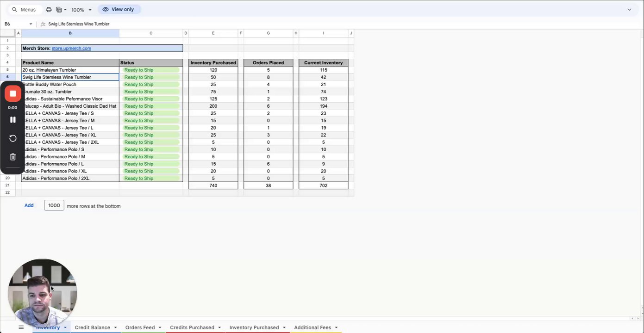Viewport: 644px width, 333px height.
Task: Open Credit Balance tab dropdown arrow
Action: pos(115,327)
